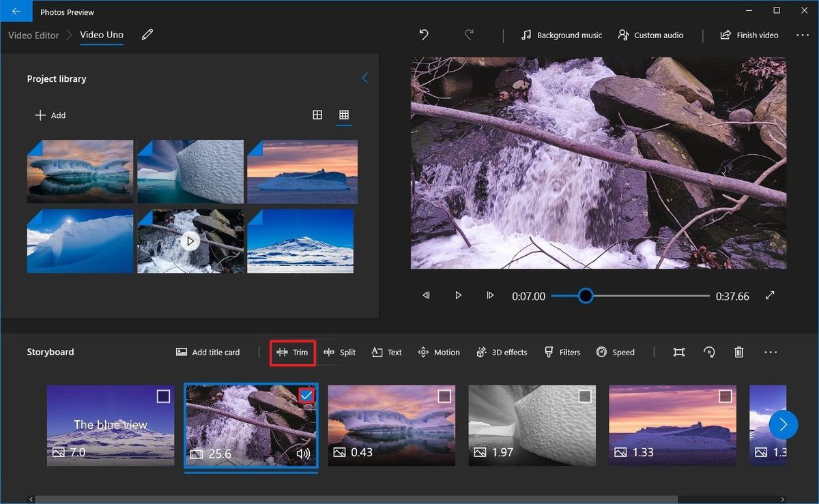The width and height of the screenshot is (819, 504).
Task: Open the storyboard more options ellipsis
Action: pos(771,352)
